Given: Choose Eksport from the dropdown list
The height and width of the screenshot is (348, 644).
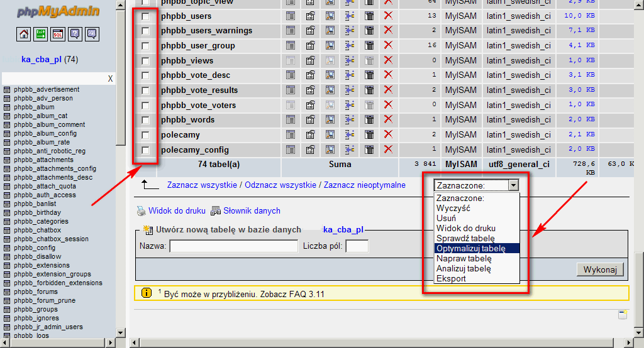Looking at the screenshot, I should (x=477, y=279).
